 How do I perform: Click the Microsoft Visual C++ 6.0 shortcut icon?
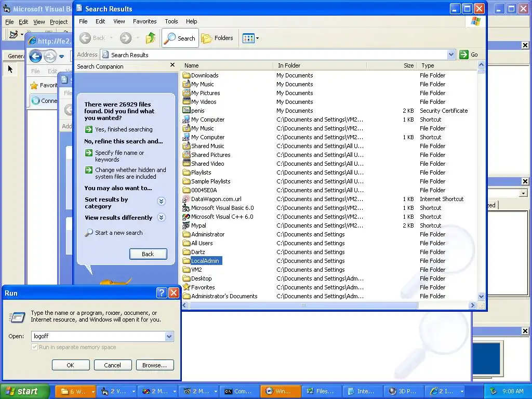click(187, 217)
